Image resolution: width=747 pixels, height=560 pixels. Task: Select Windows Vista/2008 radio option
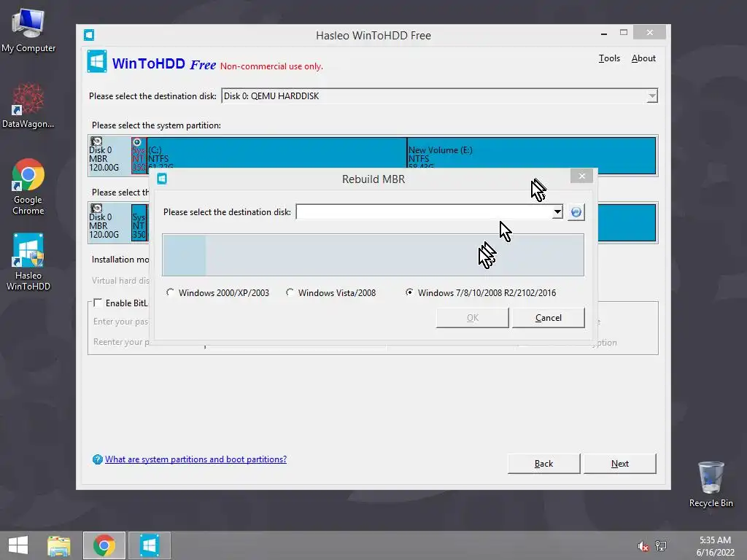click(x=290, y=292)
